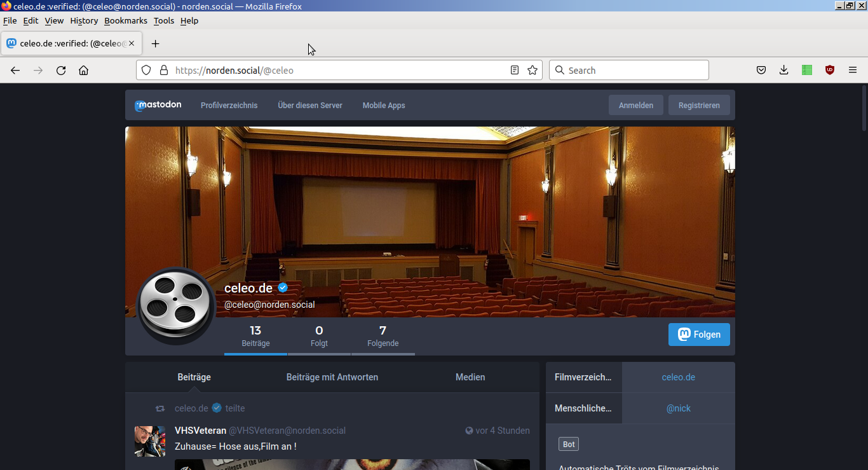Open the View menu
The height and width of the screenshot is (470, 868).
(x=54, y=20)
